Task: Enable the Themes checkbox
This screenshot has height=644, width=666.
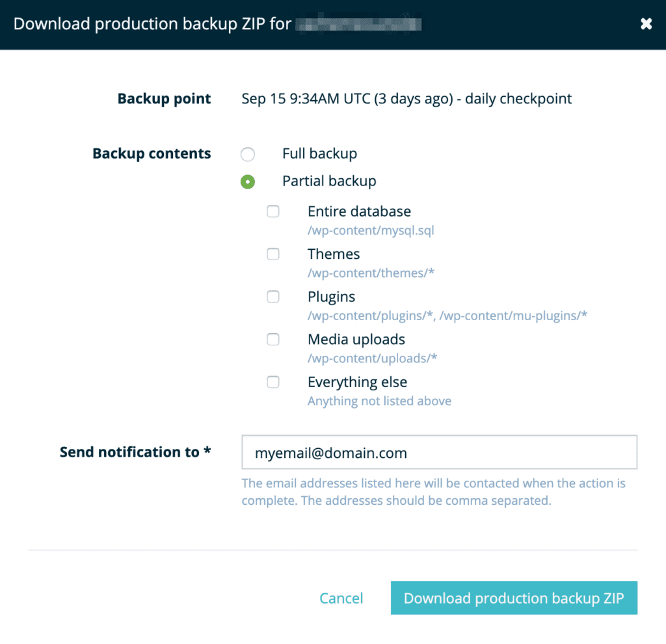Action: tap(273, 254)
